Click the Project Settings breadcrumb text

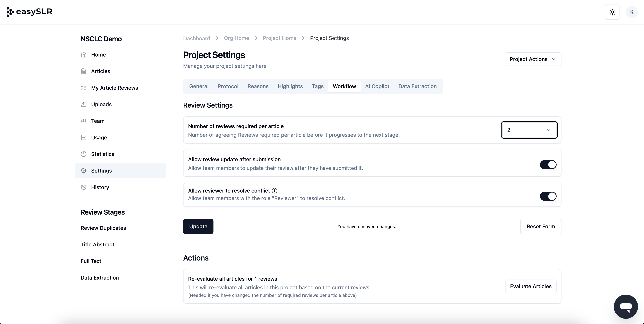click(x=329, y=38)
